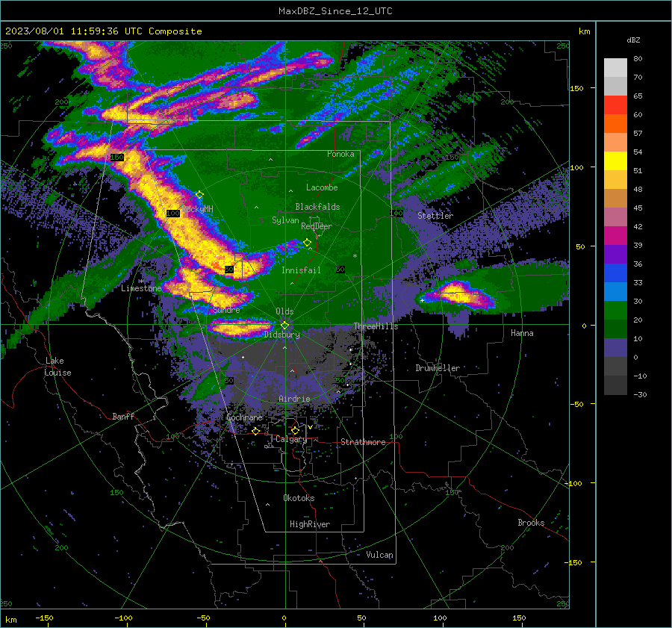Click the white plus marker beside eastern storm cell
This screenshot has width=672, height=628.
tap(422, 300)
